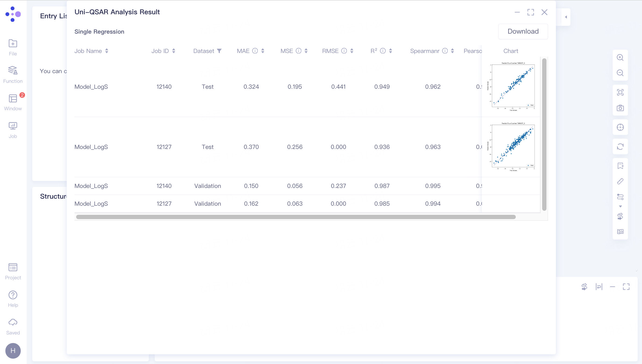Click the horizontal scrollbar below the table
Viewport: 642px width, 364px height.
[296, 217]
